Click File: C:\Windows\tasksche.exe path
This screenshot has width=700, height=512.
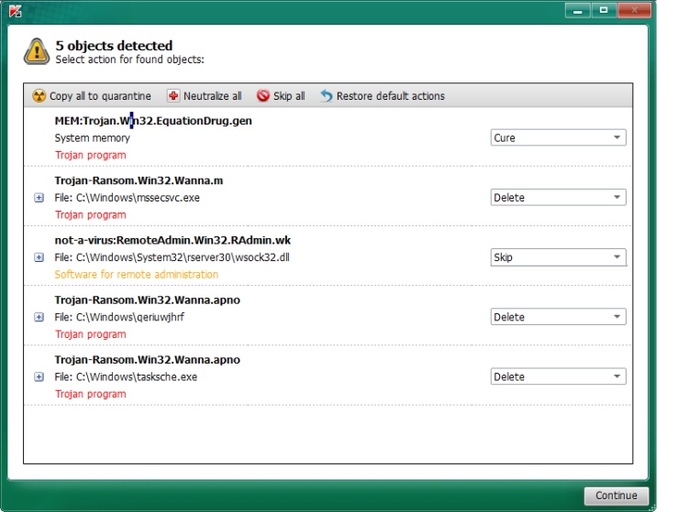point(126,377)
